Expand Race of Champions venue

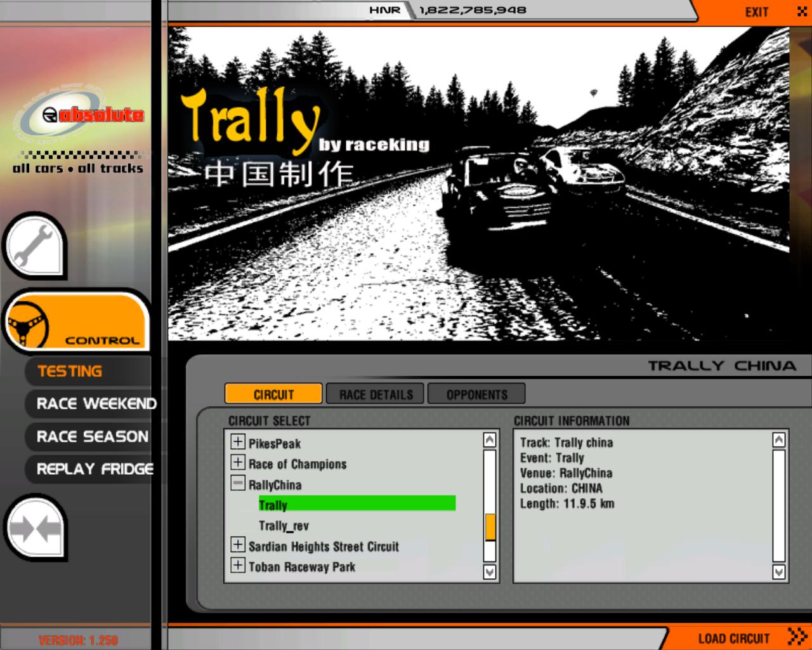pyautogui.click(x=238, y=463)
